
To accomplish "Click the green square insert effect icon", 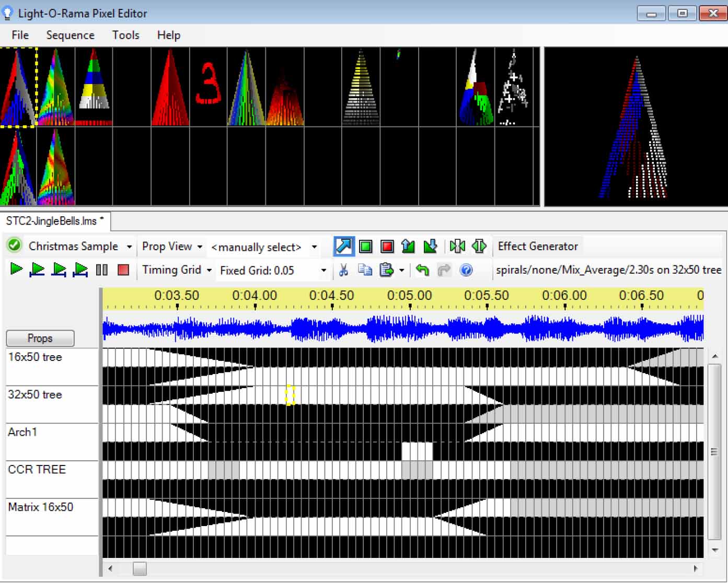I will pyautogui.click(x=365, y=246).
